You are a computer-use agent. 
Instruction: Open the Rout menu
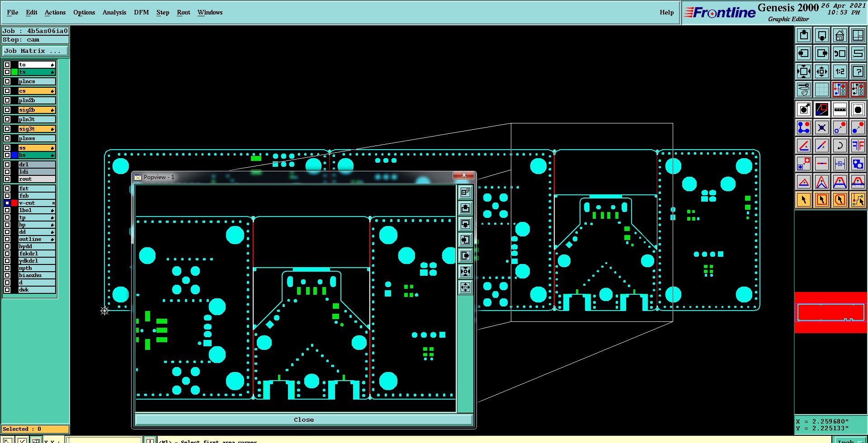184,12
